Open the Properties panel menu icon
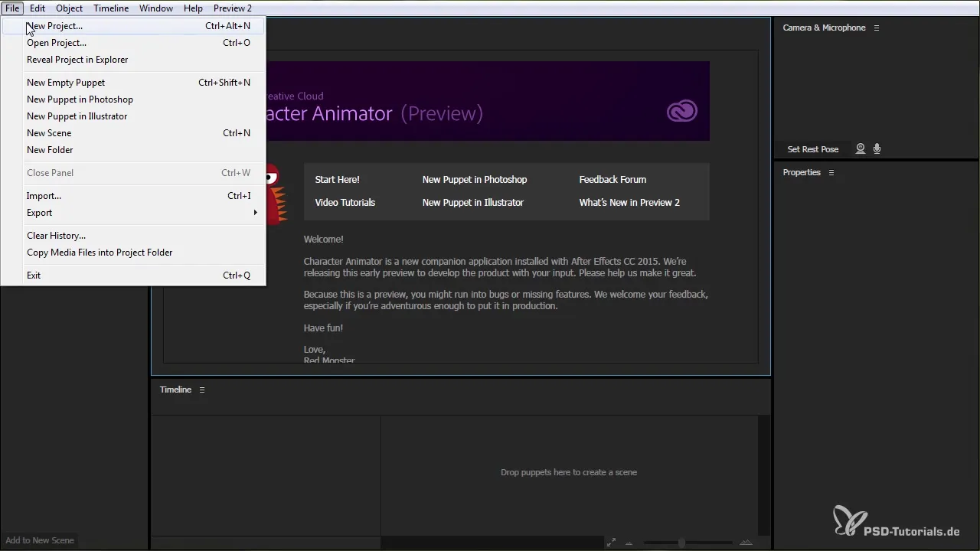The image size is (980, 551). coord(831,173)
